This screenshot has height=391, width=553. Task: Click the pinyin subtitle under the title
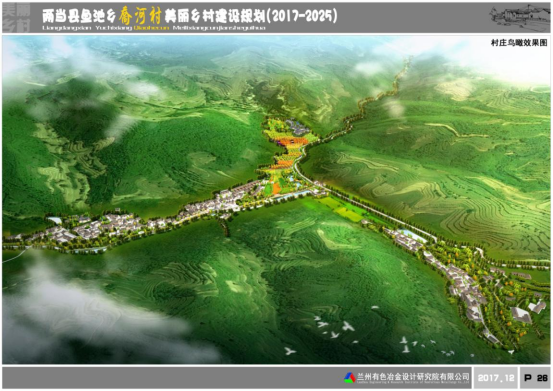point(154,28)
